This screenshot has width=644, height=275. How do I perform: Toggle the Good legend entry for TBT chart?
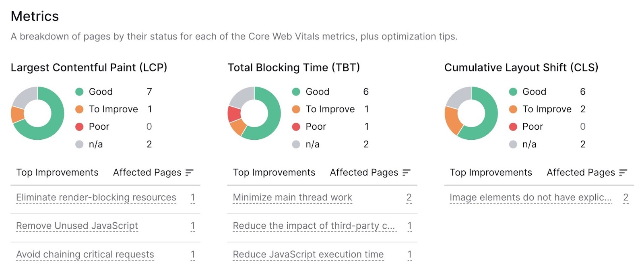[x=318, y=91]
